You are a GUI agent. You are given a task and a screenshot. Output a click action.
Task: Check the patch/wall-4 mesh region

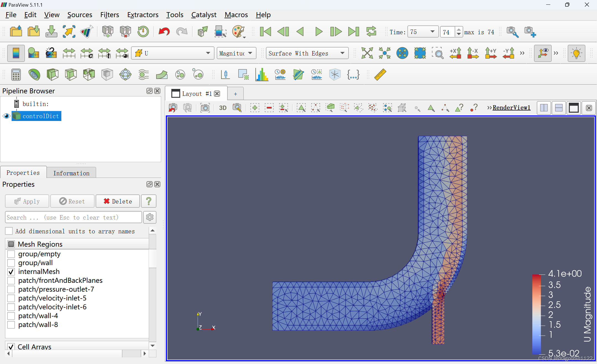pos(11,316)
